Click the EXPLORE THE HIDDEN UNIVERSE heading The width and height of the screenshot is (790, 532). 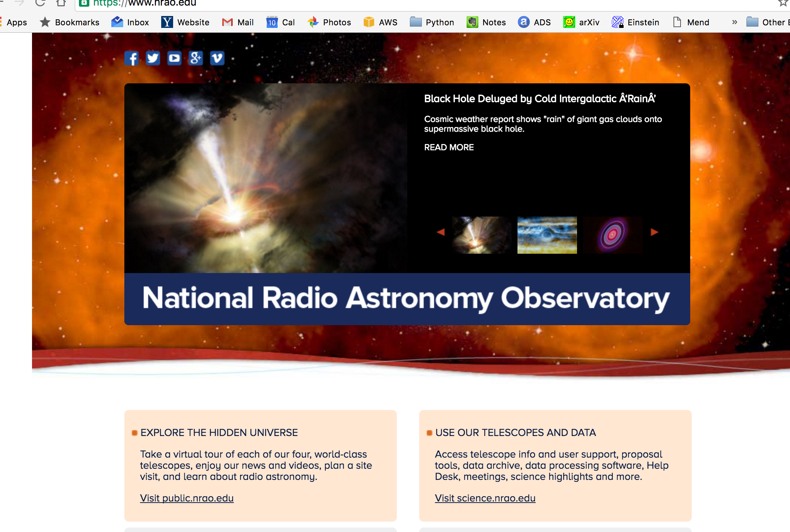click(x=219, y=433)
